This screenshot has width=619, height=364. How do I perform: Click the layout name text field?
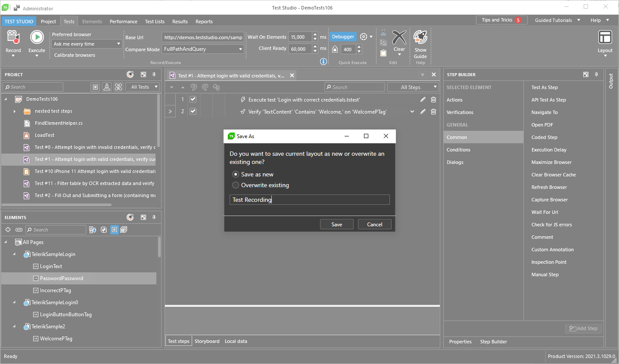tap(309, 200)
